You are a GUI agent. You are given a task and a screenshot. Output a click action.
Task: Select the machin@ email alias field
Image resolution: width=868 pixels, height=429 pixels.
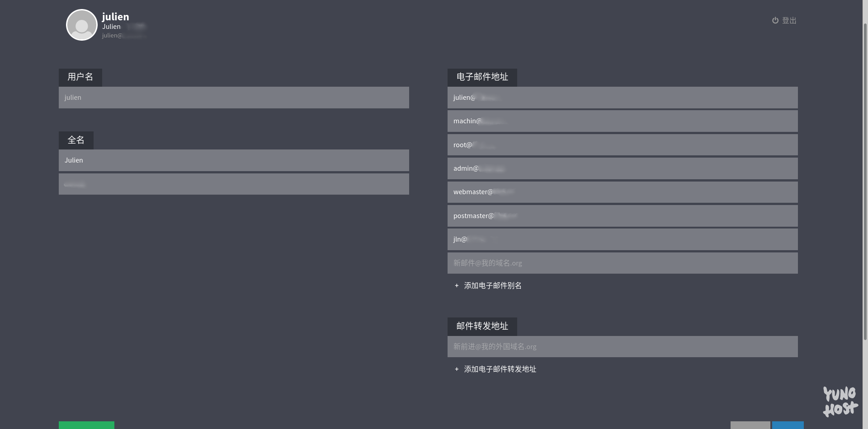click(x=623, y=121)
